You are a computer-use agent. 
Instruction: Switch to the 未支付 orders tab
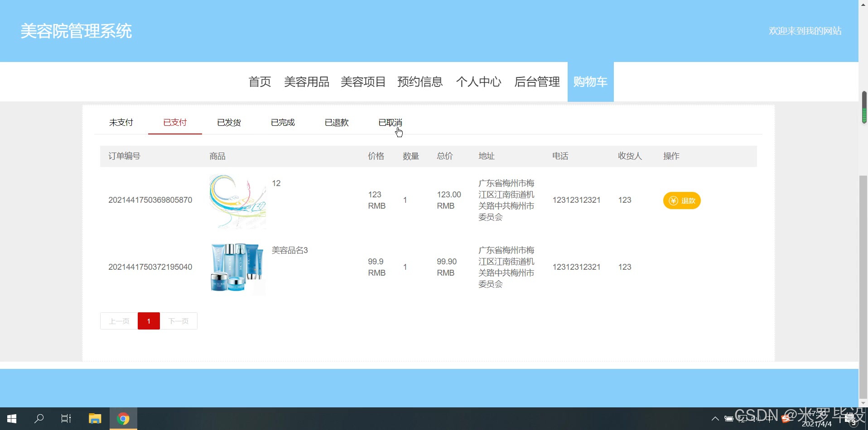click(x=121, y=123)
